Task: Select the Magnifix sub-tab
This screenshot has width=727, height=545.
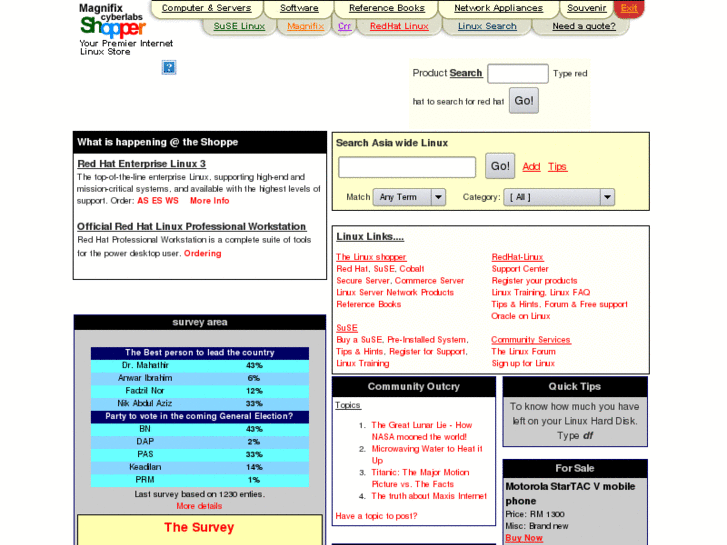Action: [x=305, y=26]
